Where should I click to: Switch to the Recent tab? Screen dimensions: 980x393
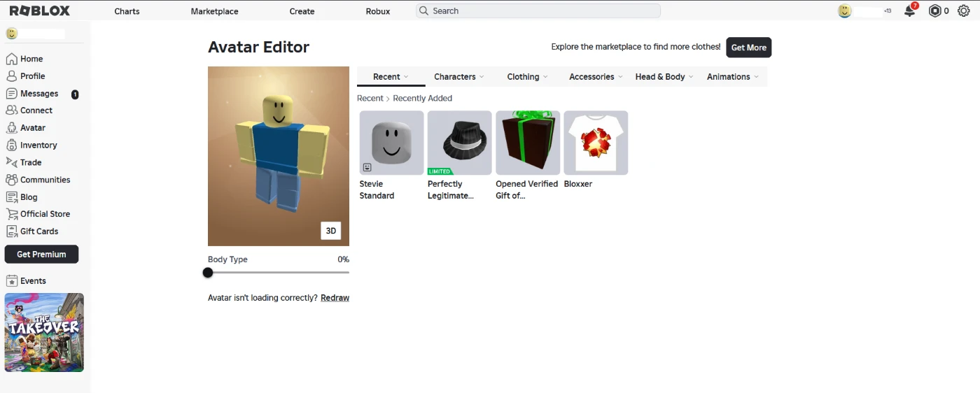[x=391, y=77]
